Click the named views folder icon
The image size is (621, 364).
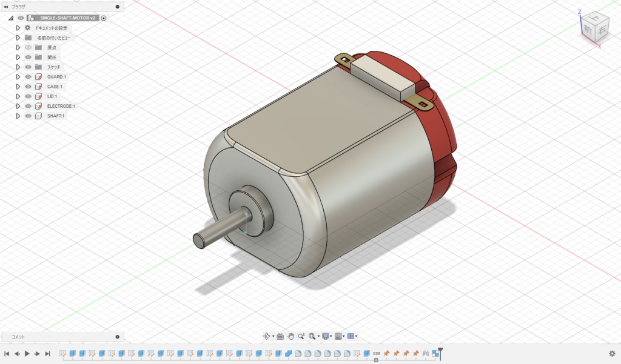28,38
